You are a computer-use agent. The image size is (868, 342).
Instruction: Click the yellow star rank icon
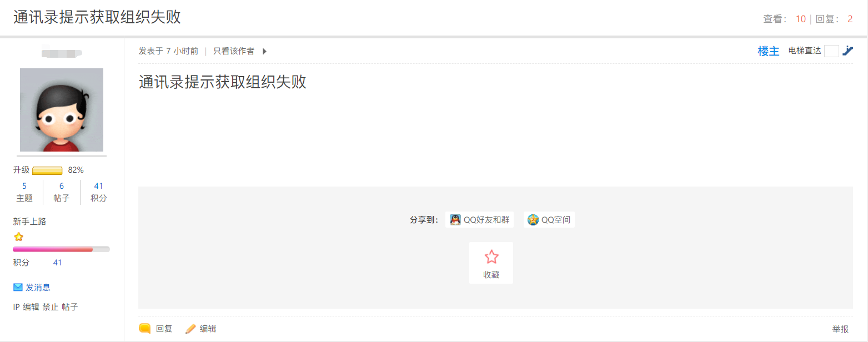[x=18, y=237]
